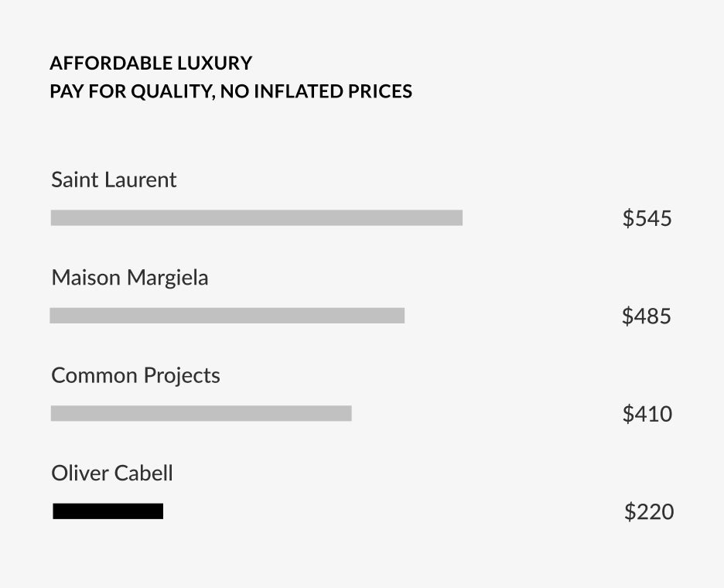The width and height of the screenshot is (724, 588).
Task: Click the Maison Margiela gray bar
Action: click(x=227, y=316)
